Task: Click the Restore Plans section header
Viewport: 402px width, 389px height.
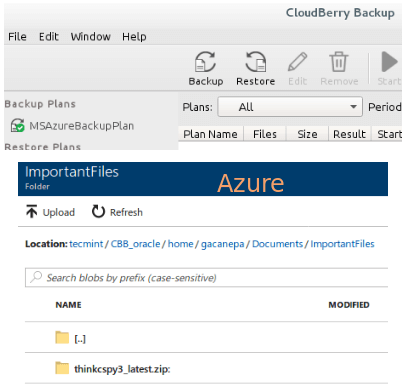Action: 43,147
